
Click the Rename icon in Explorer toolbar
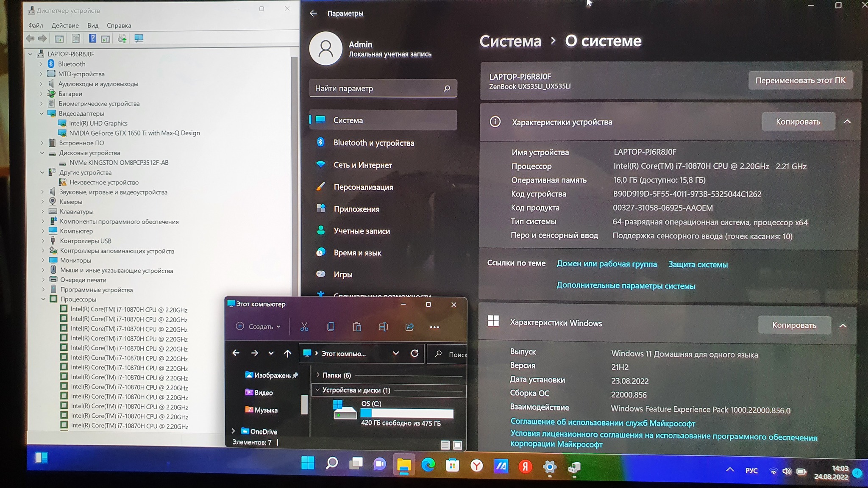coord(383,327)
